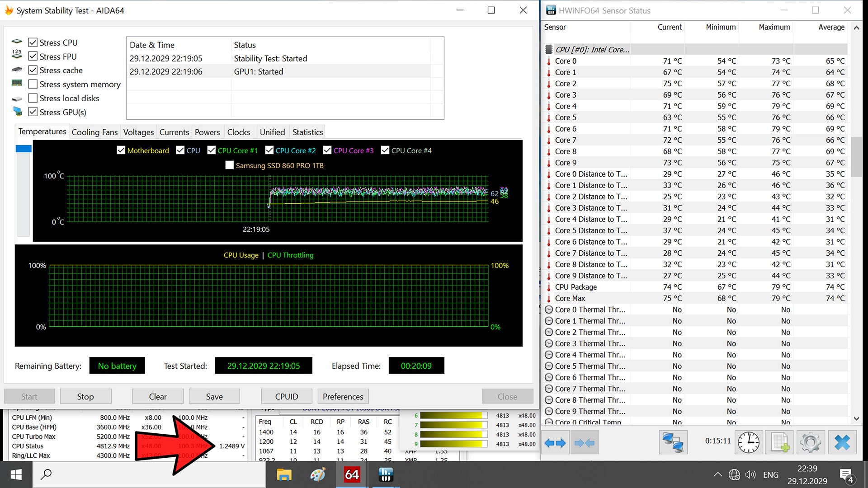This screenshot has width=868, height=488.
Task: Open HWiNFO sensor settings gear
Action: [x=810, y=443]
